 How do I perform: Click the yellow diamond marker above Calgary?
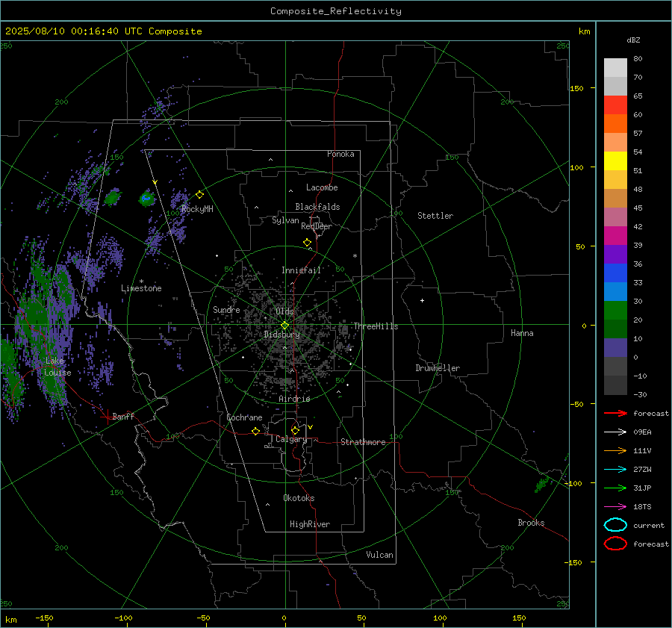(x=295, y=430)
